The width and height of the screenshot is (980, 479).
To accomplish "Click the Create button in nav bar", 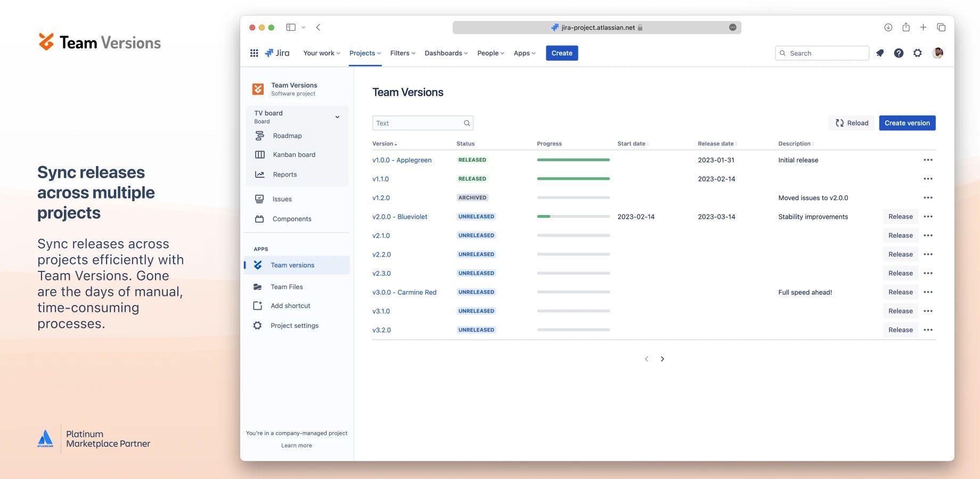I will (562, 53).
